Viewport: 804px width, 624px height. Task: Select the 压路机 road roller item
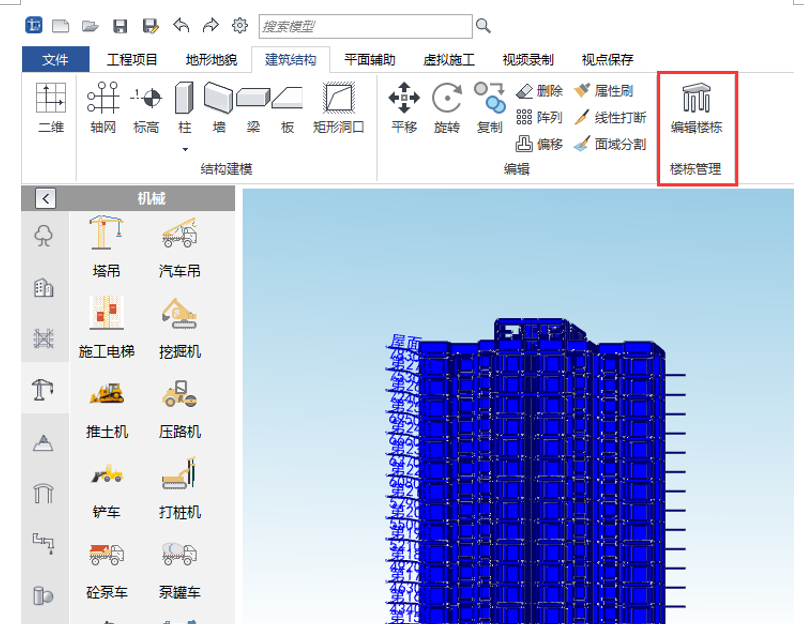pos(179,409)
